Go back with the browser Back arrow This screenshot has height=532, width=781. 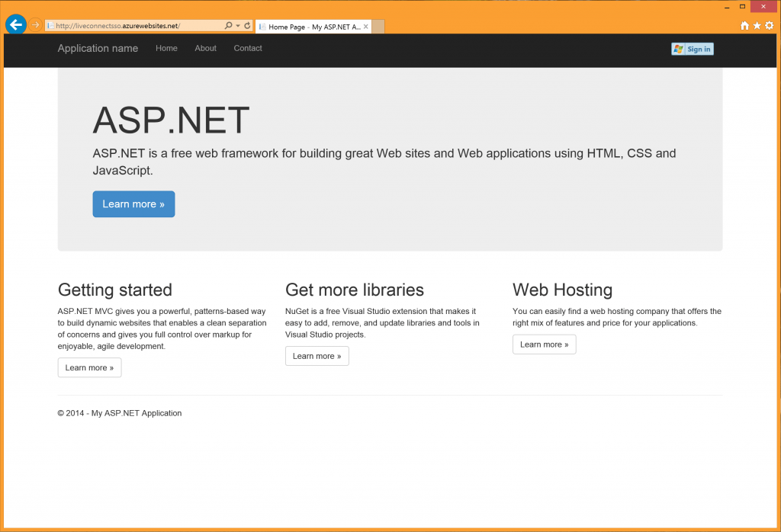pos(16,24)
